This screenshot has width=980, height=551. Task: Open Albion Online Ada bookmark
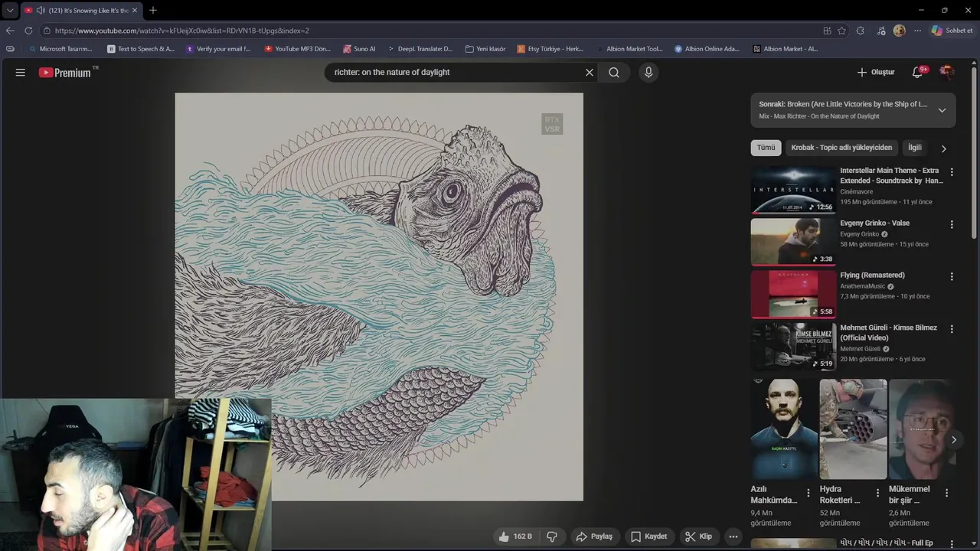(707, 49)
